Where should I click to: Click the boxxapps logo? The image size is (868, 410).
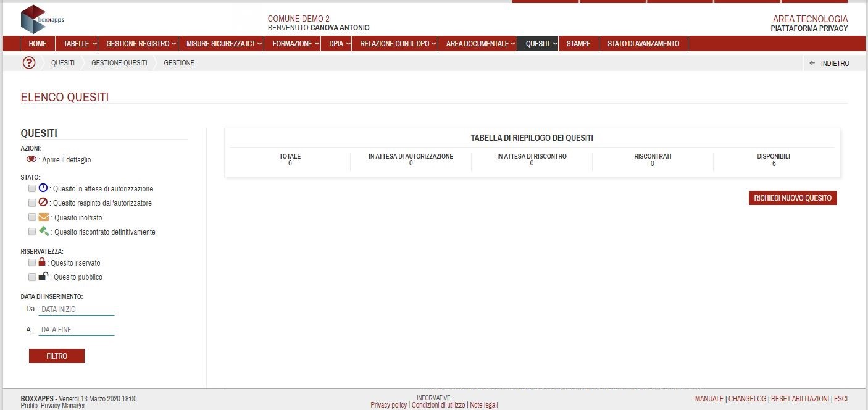click(x=42, y=19)
